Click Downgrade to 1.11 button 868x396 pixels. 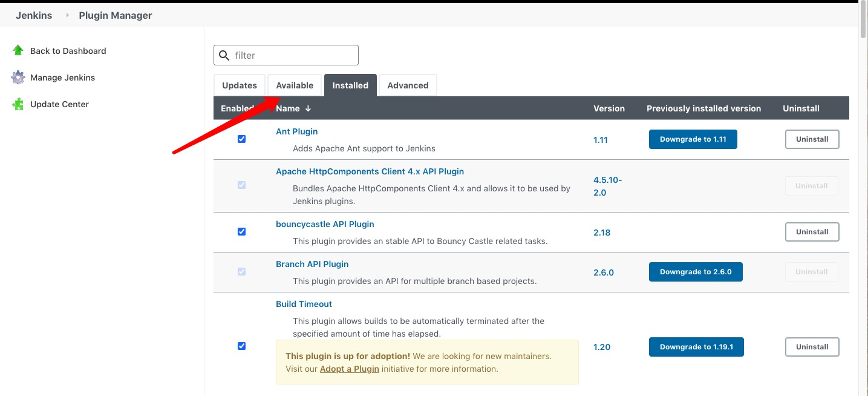point(693,139)
